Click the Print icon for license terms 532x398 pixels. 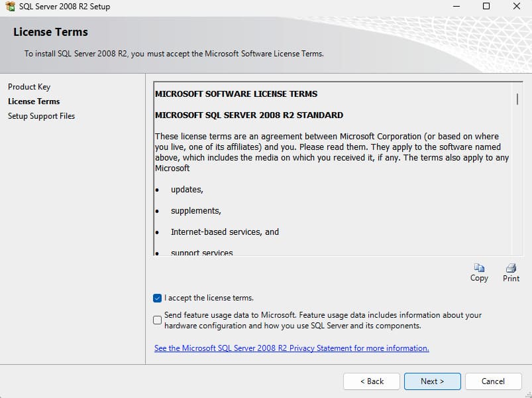click(511, 269)
